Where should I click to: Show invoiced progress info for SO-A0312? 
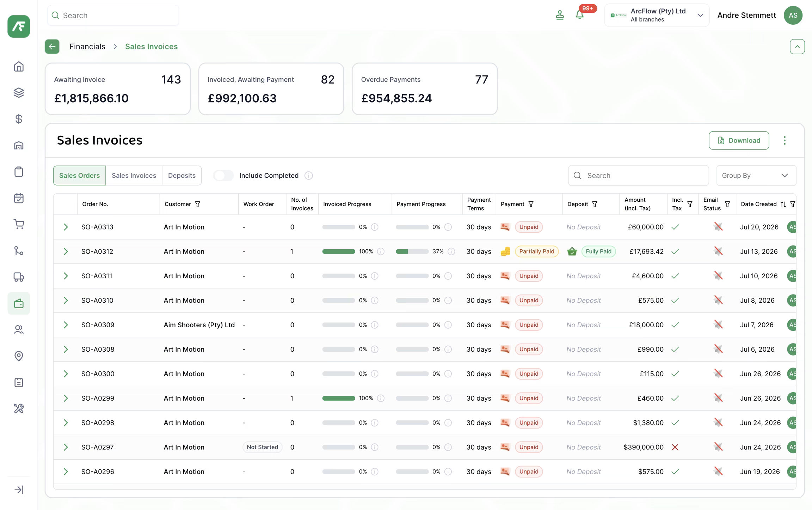pos(381,251)
